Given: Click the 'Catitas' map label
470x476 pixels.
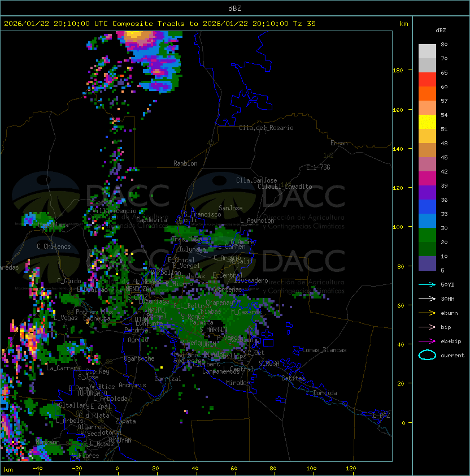Looking at the screenshot, I should pyautogui.click(x=293, y=378).
